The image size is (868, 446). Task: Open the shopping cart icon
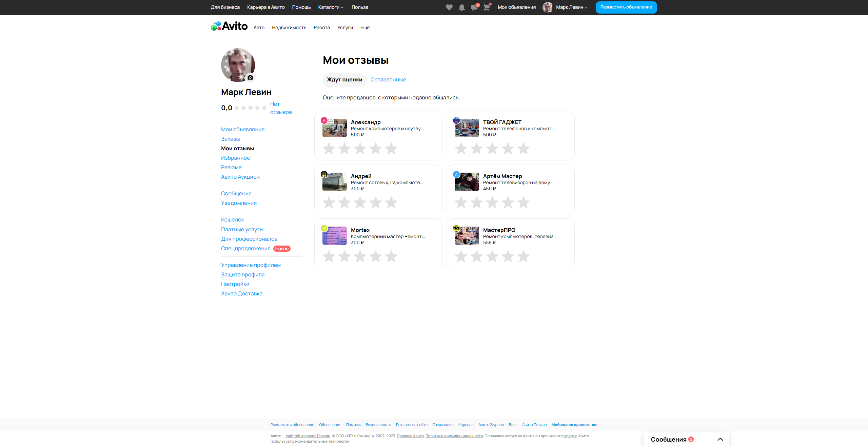[487, 7]
